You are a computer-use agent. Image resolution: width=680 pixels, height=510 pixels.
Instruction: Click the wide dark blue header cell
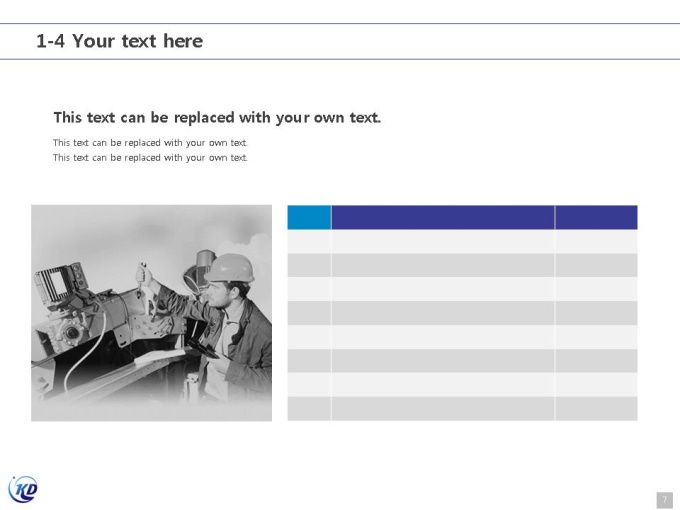[443, 217]
